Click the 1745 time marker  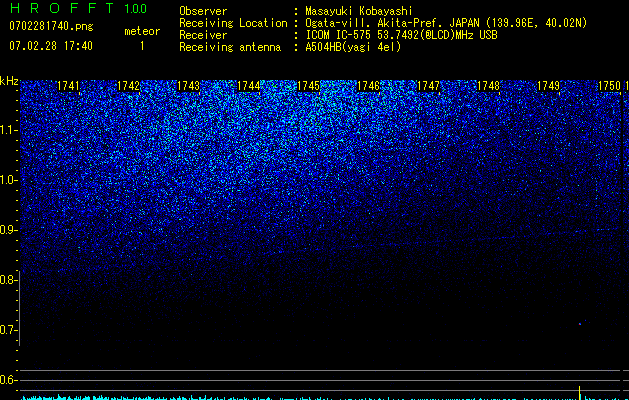[x=308, y=86]
